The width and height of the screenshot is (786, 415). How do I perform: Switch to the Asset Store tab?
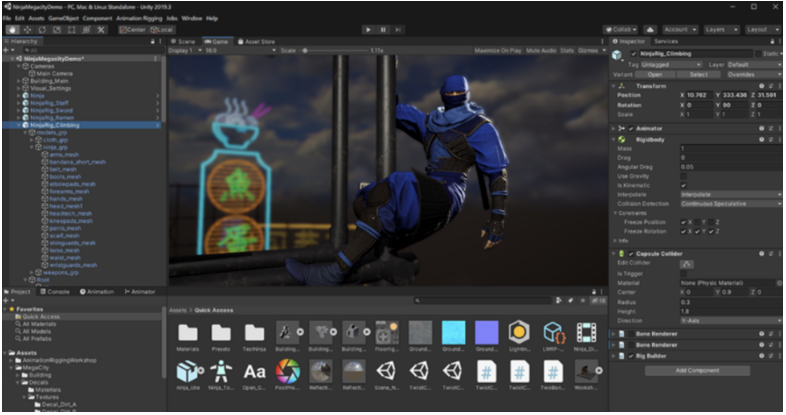(x=256, y=42)
